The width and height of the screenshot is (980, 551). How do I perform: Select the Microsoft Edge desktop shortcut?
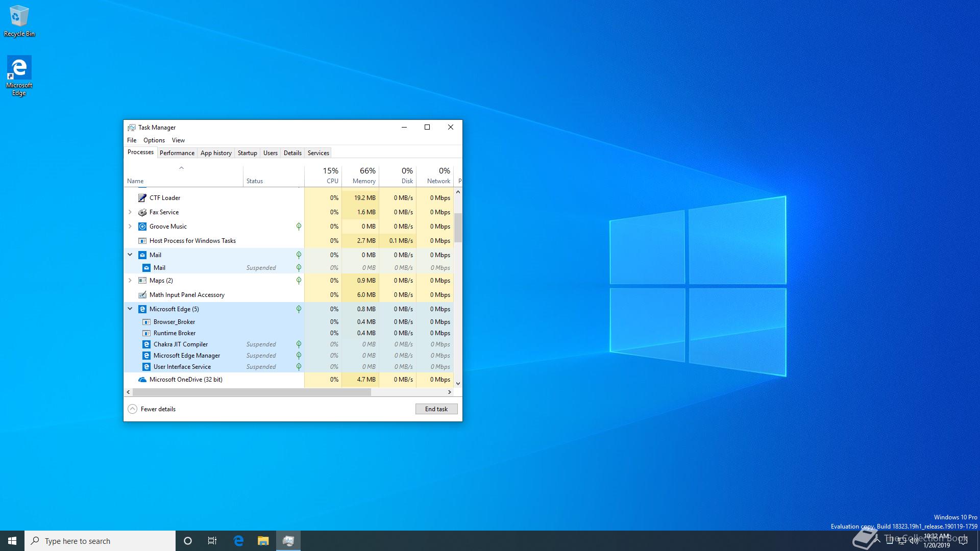point(19,76)
